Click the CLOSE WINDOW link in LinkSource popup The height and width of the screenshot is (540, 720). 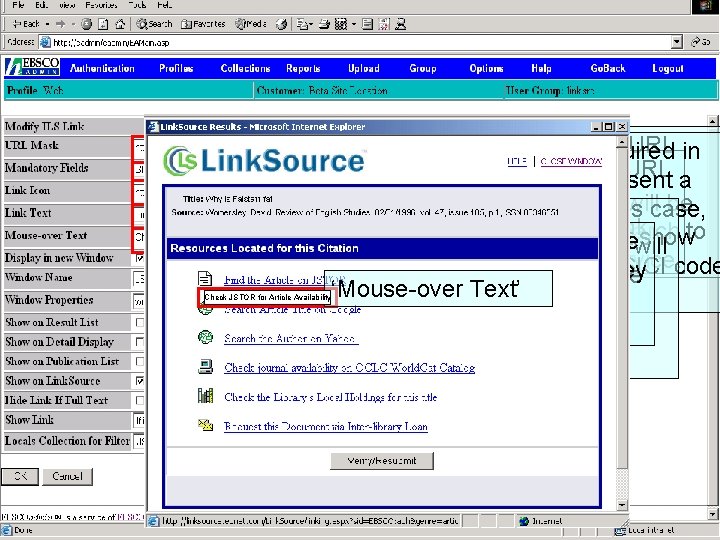pos(571,161)
